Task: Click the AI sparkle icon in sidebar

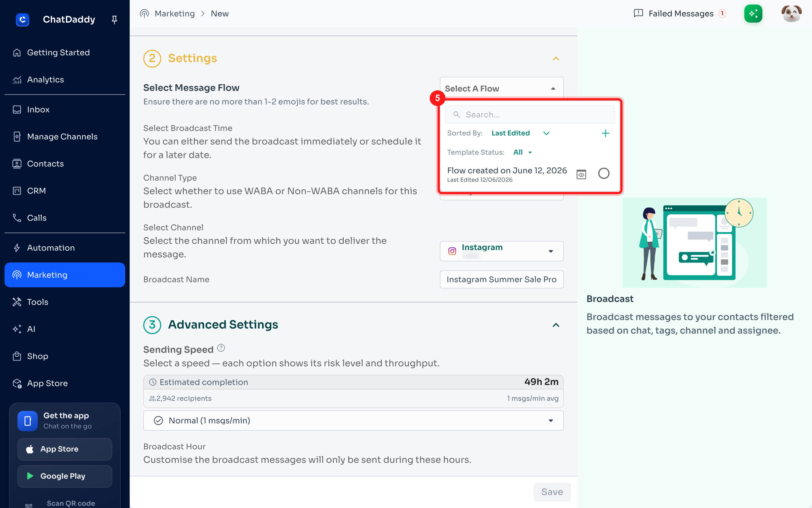Action: 17,329
